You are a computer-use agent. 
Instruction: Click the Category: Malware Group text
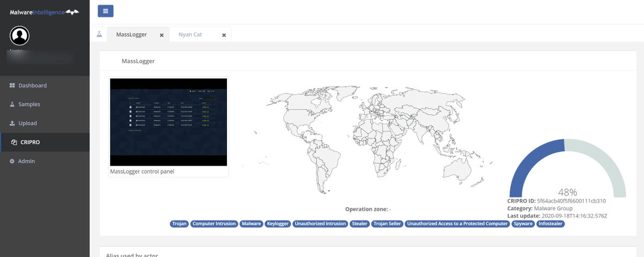point(540,208)
